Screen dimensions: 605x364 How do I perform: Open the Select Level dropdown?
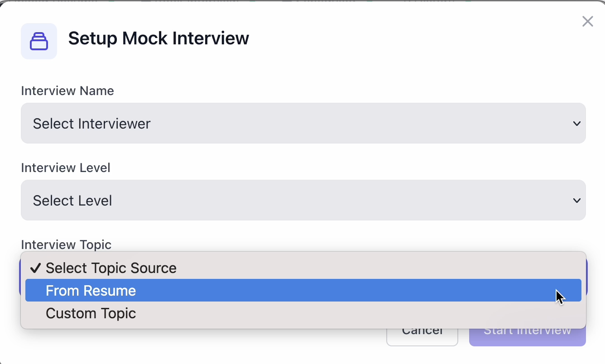tap(303, 200)
